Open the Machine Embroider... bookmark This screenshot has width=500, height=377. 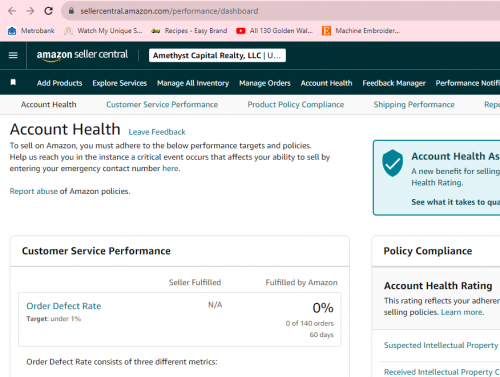(361, 31)
